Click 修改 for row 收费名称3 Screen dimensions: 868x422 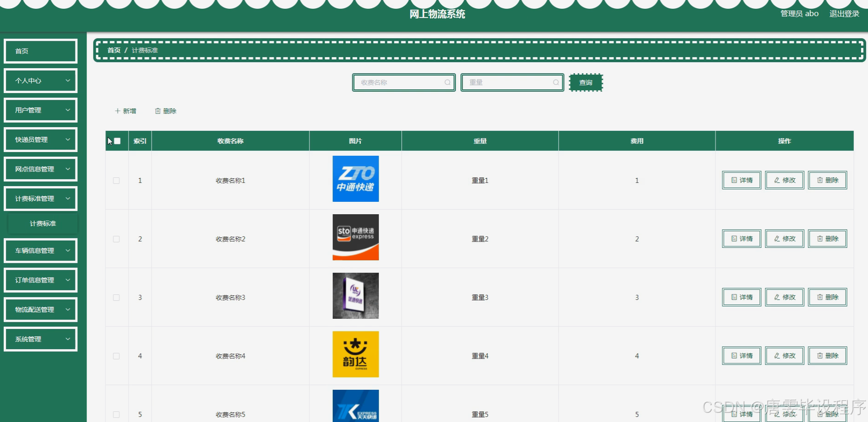[785, 297]
